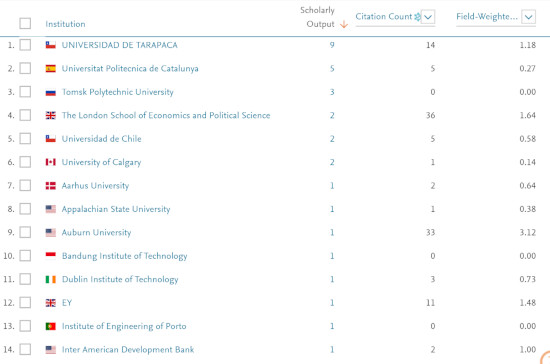Image resolution: width=550 pixels, height=364 pixels.
Task: Check the box for Tomsk Polytechnic University
Action: point(25,92)
